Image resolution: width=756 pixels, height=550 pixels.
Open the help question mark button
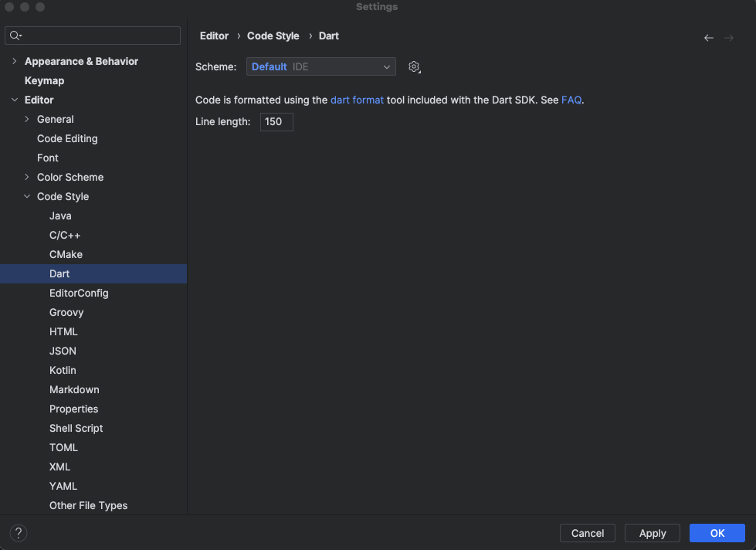[19, 533]
